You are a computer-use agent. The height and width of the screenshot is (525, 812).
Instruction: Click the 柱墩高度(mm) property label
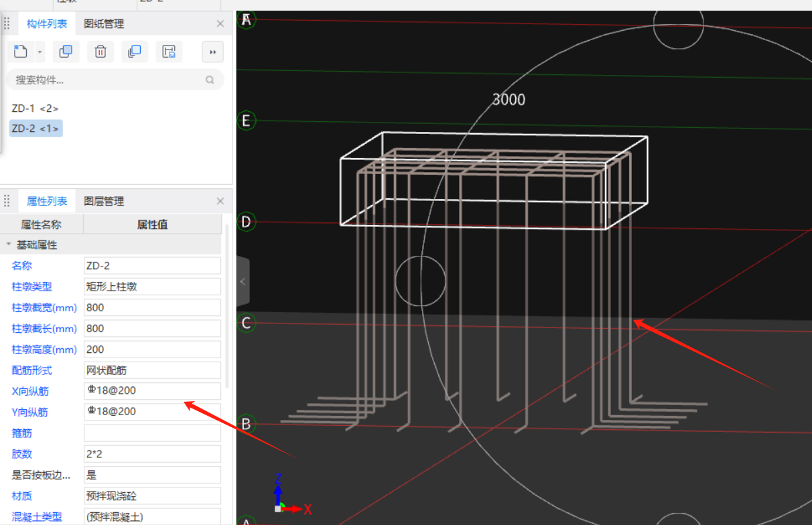point(44,350)
